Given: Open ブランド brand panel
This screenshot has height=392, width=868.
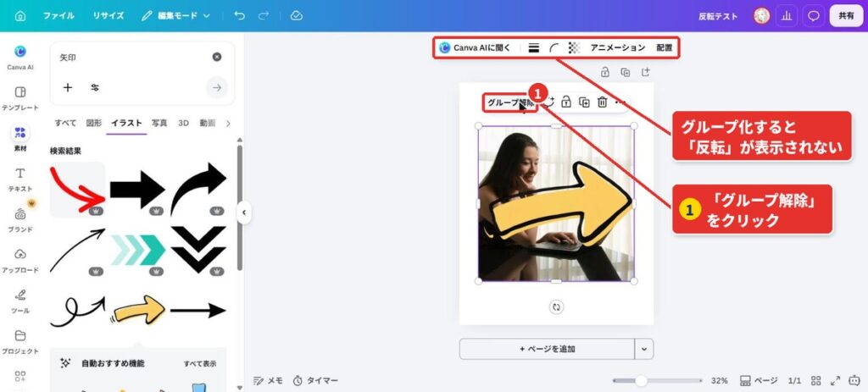Looking at the screenshot, I should (20, 220).
